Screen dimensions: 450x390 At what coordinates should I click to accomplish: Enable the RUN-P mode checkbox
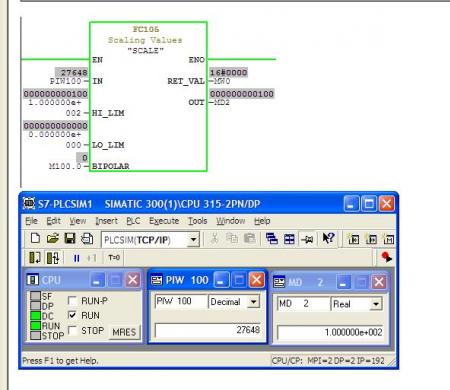[x=72, y=301]
